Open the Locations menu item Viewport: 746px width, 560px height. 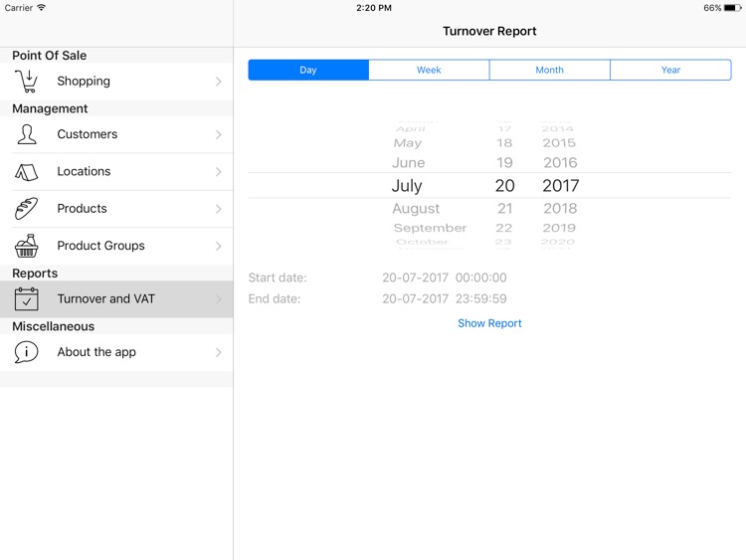click(116, 172)
